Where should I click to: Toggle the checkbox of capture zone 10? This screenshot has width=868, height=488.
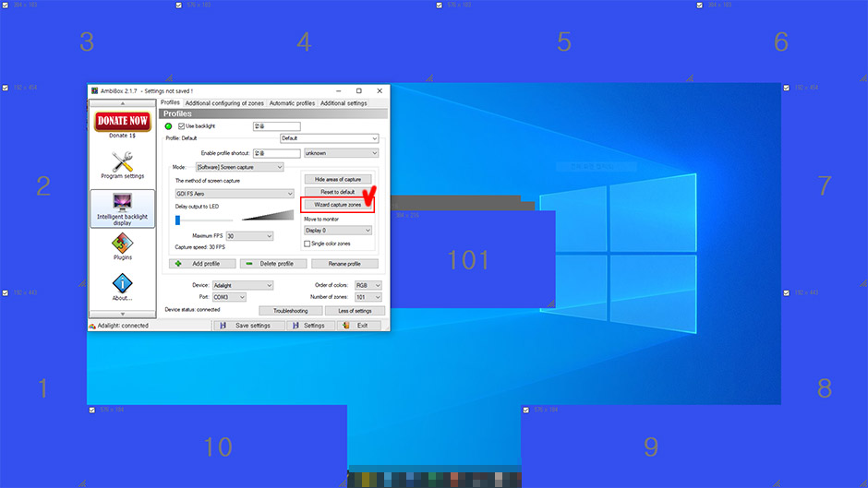92,410
